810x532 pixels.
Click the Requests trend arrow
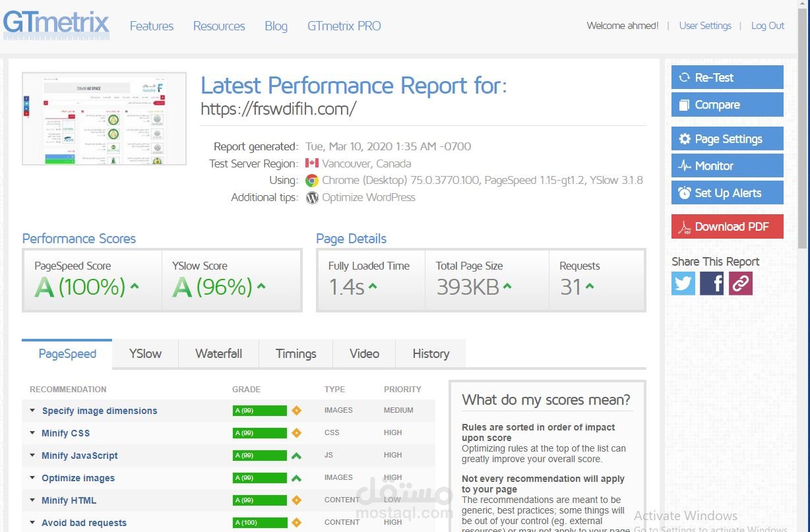(x=590, y=287)
